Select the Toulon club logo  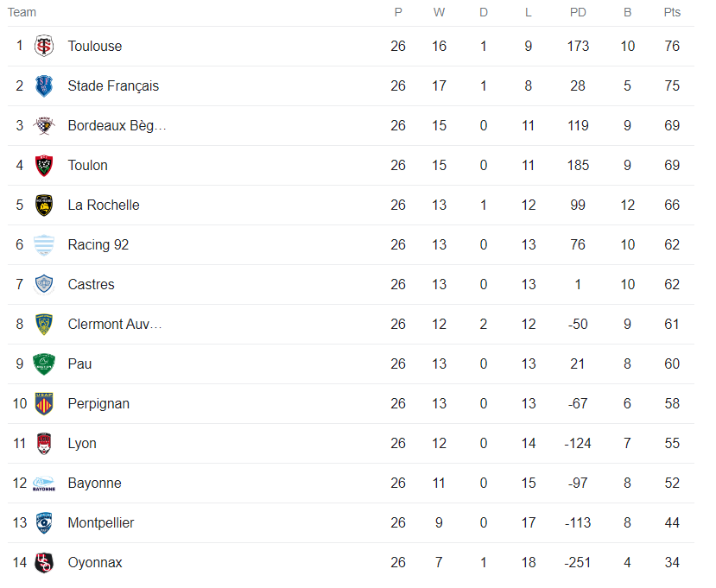(x=44, y=165)
